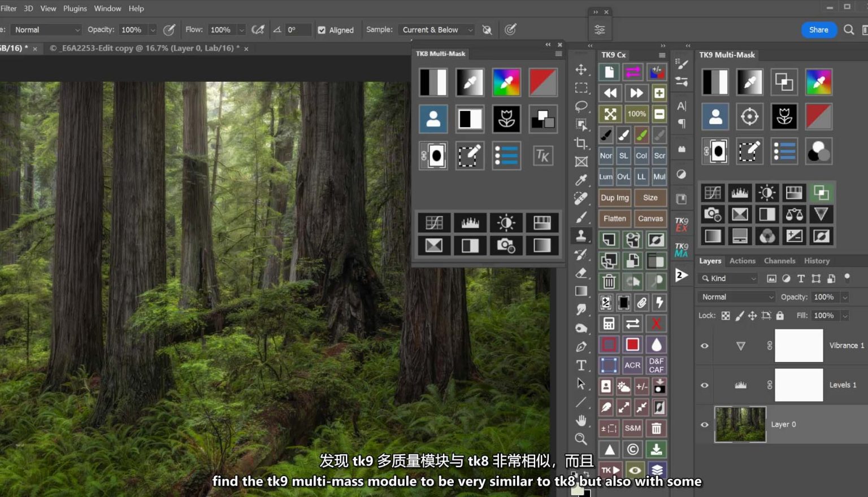This screenshot has width=868, height=497.
Task: Select the Zoom tool
Action: [581, 439]
